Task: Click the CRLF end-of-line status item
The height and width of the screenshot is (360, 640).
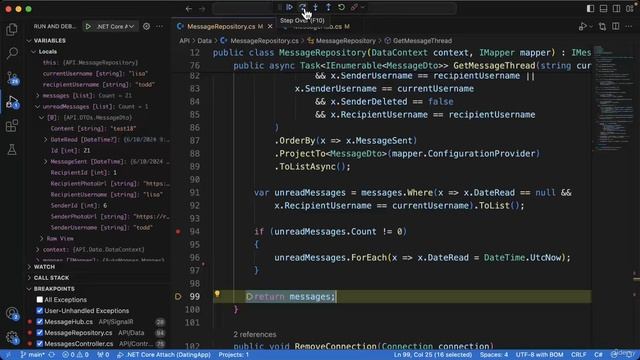Action: pos(578,355)
